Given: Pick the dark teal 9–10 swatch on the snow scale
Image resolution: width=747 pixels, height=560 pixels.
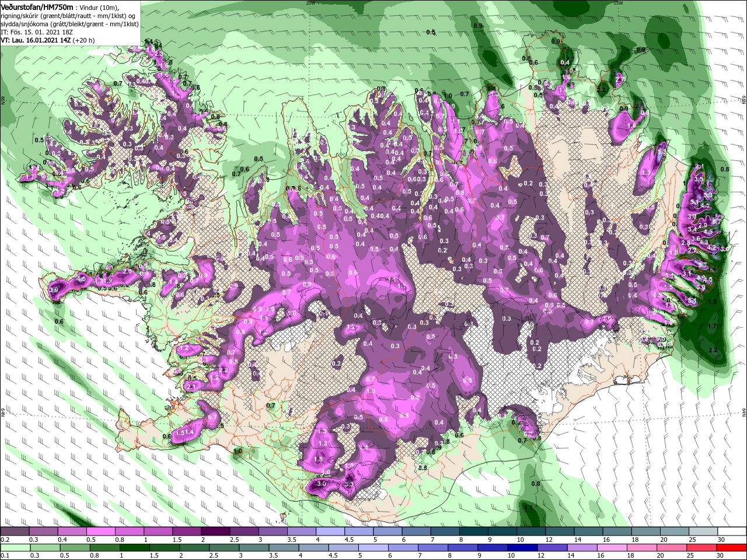Looking at the screenshot, I should (x=502, y=531).
